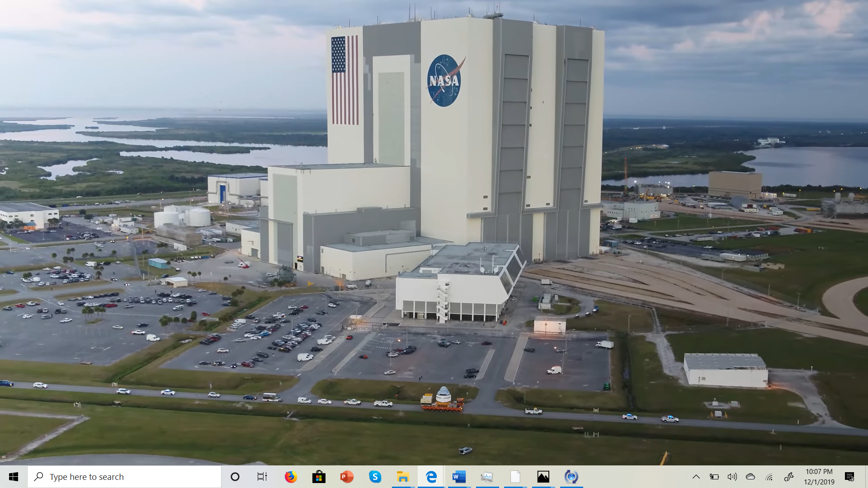Open Cortana from the taskbar circle icon

coord(235,477)
